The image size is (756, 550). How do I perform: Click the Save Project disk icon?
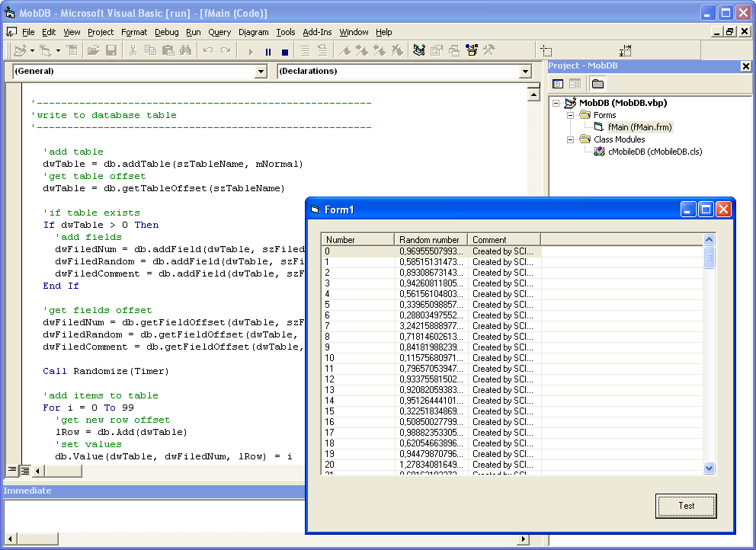tap(111, 51)
